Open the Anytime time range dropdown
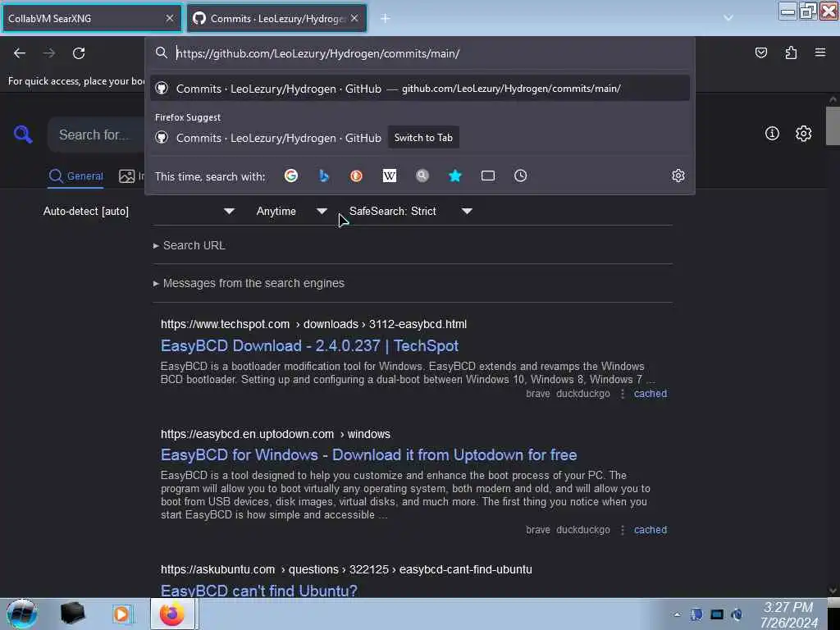Viewport: 840px width, 630px height. tap(291, 211)
